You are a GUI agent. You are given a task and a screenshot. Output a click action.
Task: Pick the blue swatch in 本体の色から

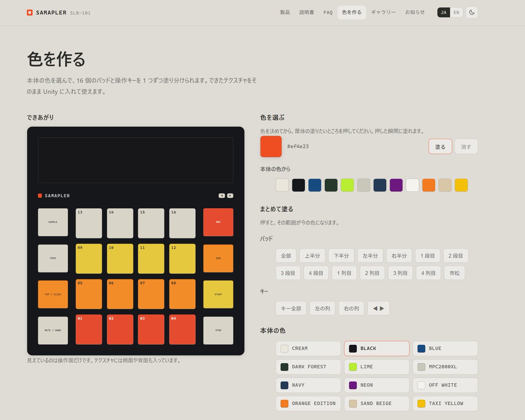click(315, 185)
